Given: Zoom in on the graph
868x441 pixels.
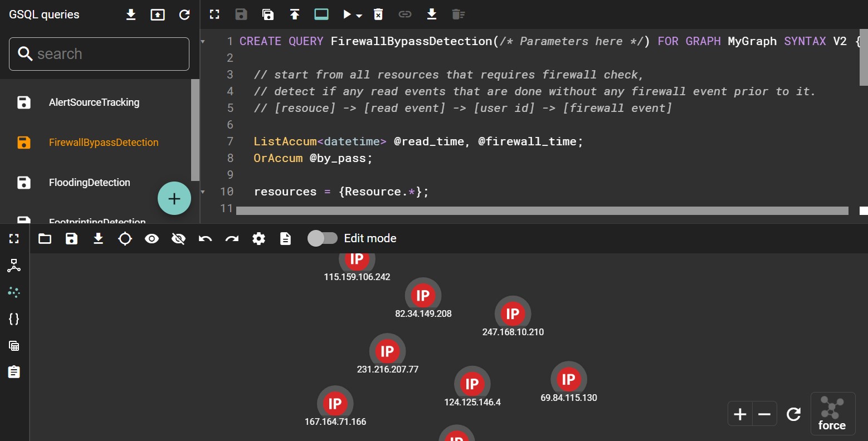Looking at the screenshot, I should tap(740, 414).
